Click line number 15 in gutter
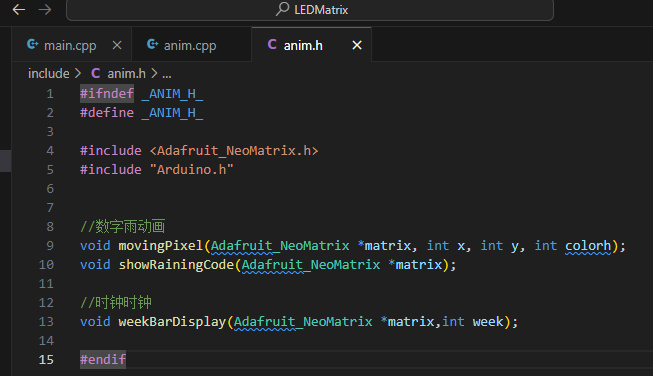Image resolution: width=653 pixels, height=376 pixels. [x=46, y=359]
